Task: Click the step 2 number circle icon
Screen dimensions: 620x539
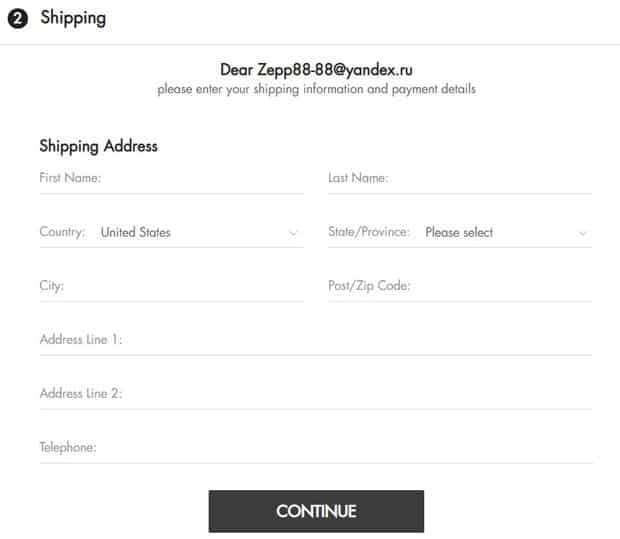Action: 17,19
